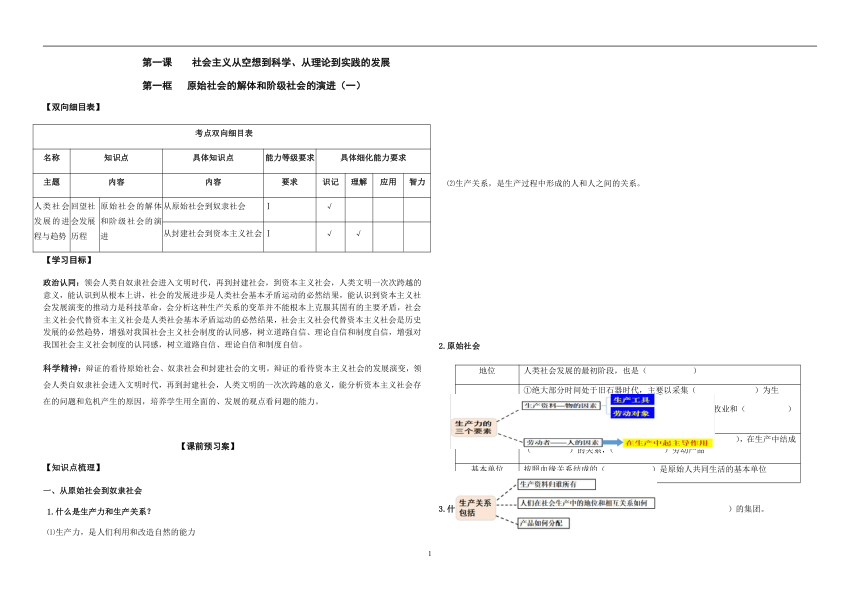Click the box "人们在社会生产中的地位和相互关系如何"
This screenshot has width=860, height=608.
[x=586, y=503]
